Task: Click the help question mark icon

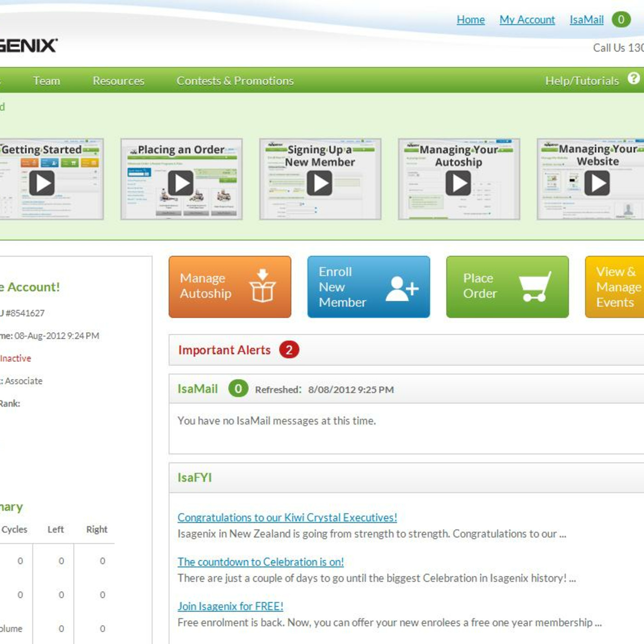Action: [x=633, y=79]
